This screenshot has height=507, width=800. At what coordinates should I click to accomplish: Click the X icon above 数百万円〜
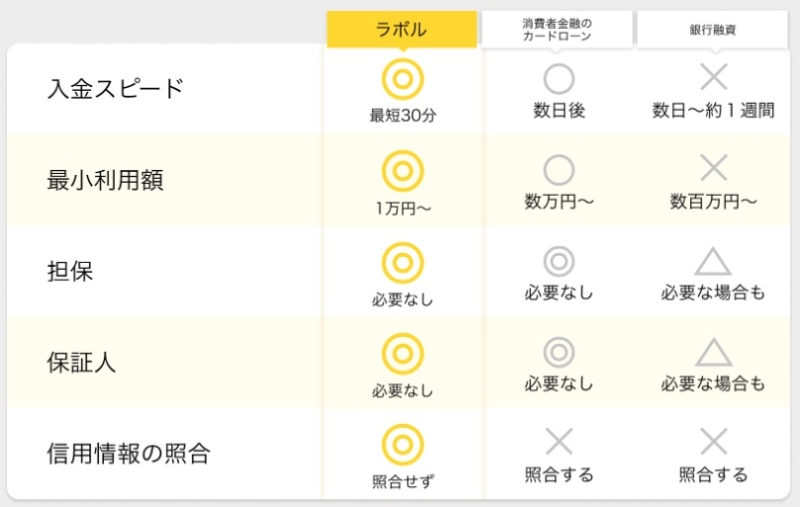pyautogui.click(x=713, y=168)
